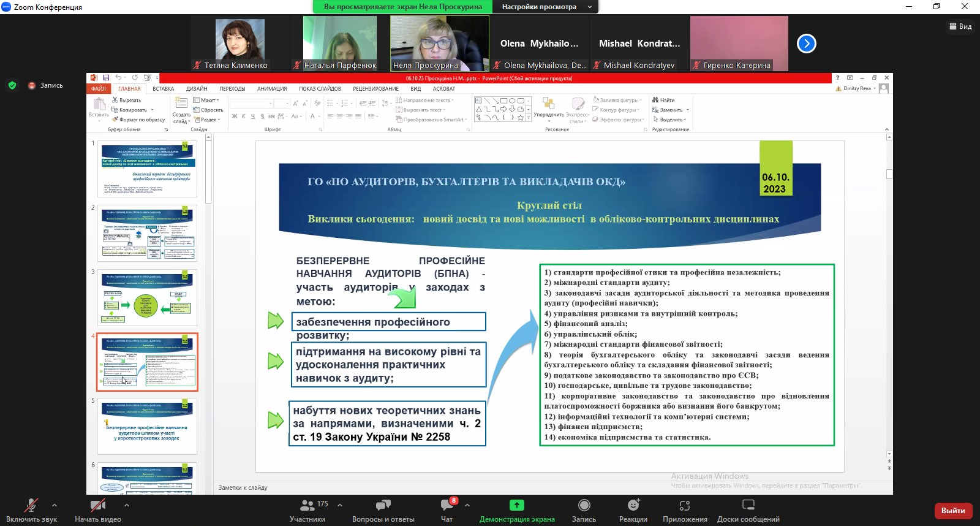Switch to the ДИЗАЙН ribbon tab
Image resolution: width=980 pixels, height=526 pixels.
(x=197, y=89)
